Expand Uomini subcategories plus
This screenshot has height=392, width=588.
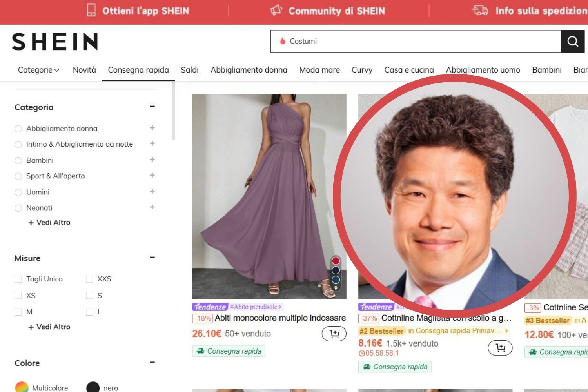coord(152,191)
